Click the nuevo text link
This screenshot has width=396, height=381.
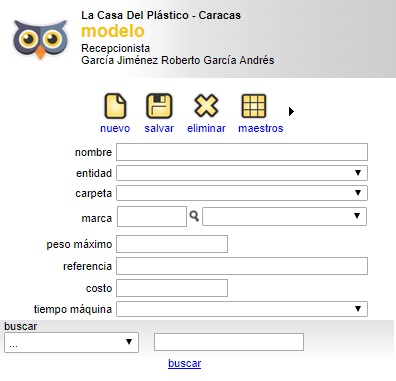click(115, 128)
